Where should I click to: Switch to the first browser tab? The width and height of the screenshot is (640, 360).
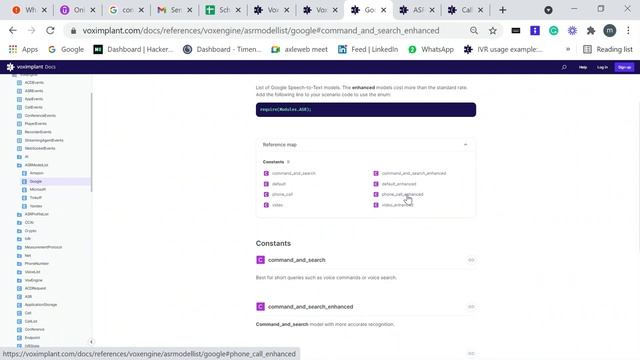pyautogui.click(x=29, y=10)
